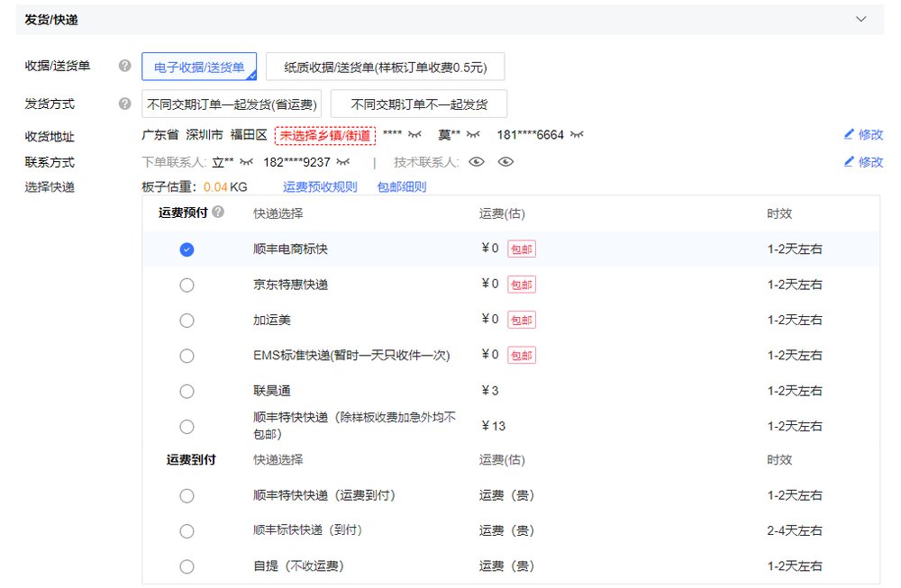Select 自提（不收运费）radio
Image resolution: width=901 pixels, height=588 pixels.
187,566
